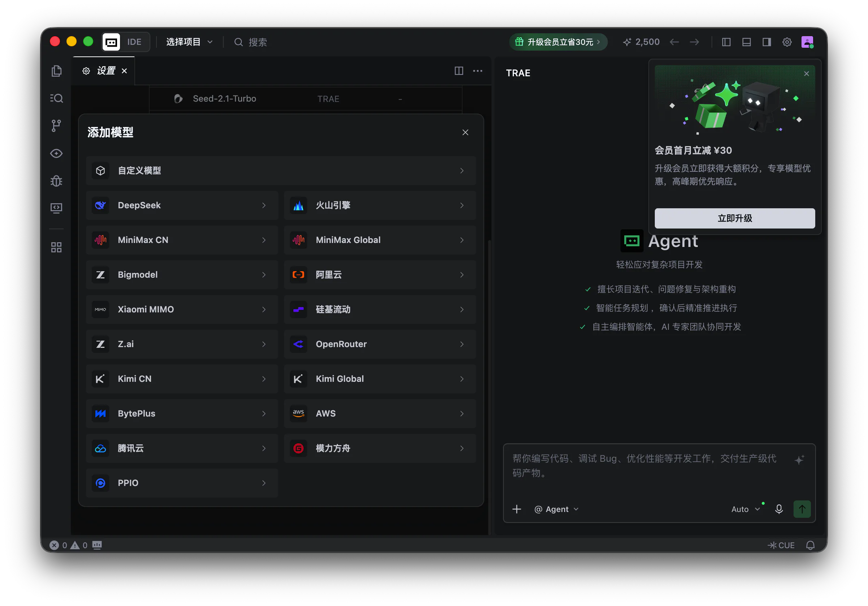
Task: Open the Auto model dropdown
Action: [x=745, y=509]
